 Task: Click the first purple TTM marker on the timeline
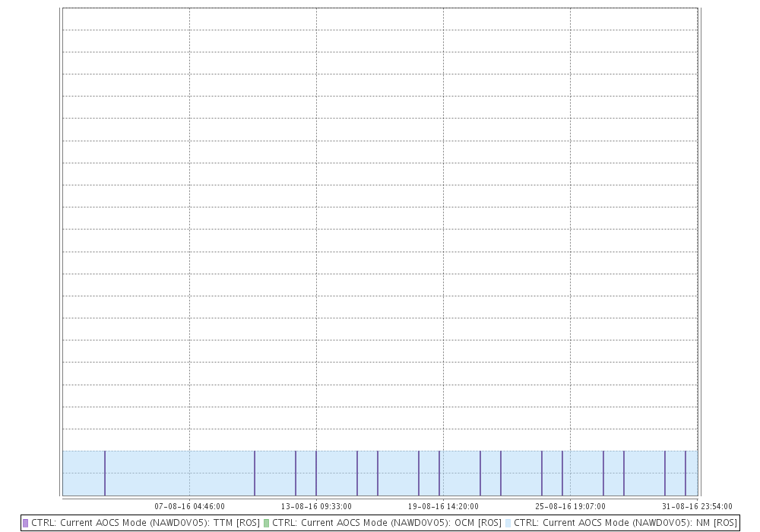[105, 473]
